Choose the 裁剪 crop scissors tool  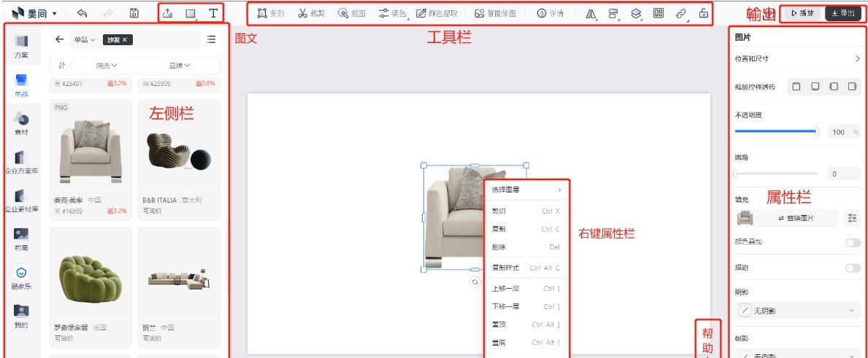[311, 13]
